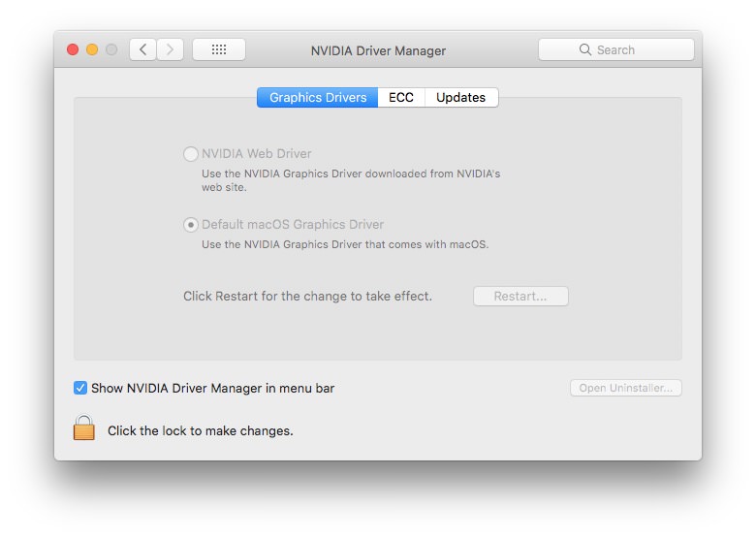The image size is (756, 538).
Task: Click the lock icon to make changes
Action: tap(84, 427)
